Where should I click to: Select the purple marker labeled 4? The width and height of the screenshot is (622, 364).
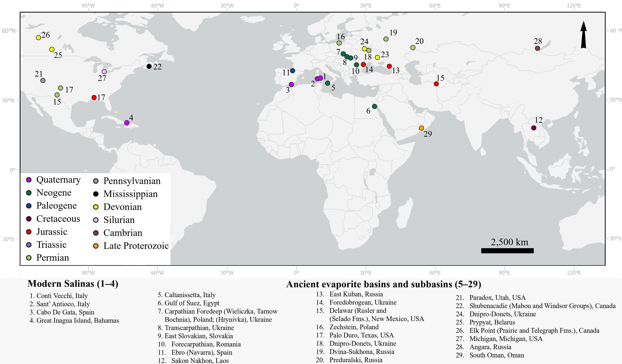127,123
